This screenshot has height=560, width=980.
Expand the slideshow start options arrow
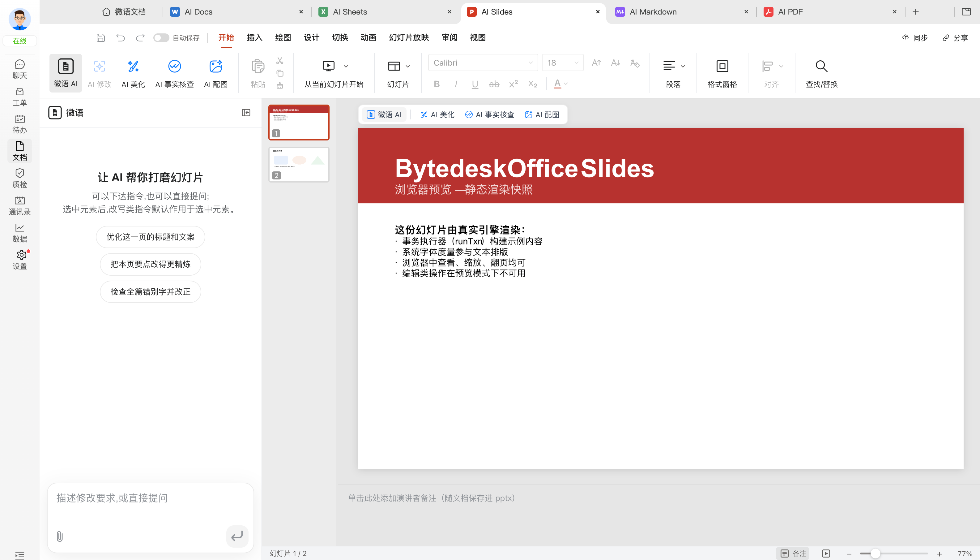(346, 66)
